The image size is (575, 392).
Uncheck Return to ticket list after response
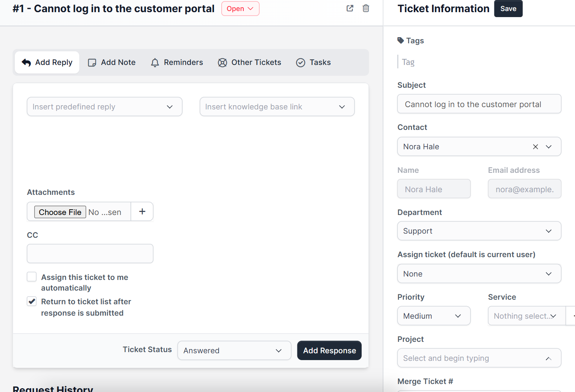tap(32, 302)
